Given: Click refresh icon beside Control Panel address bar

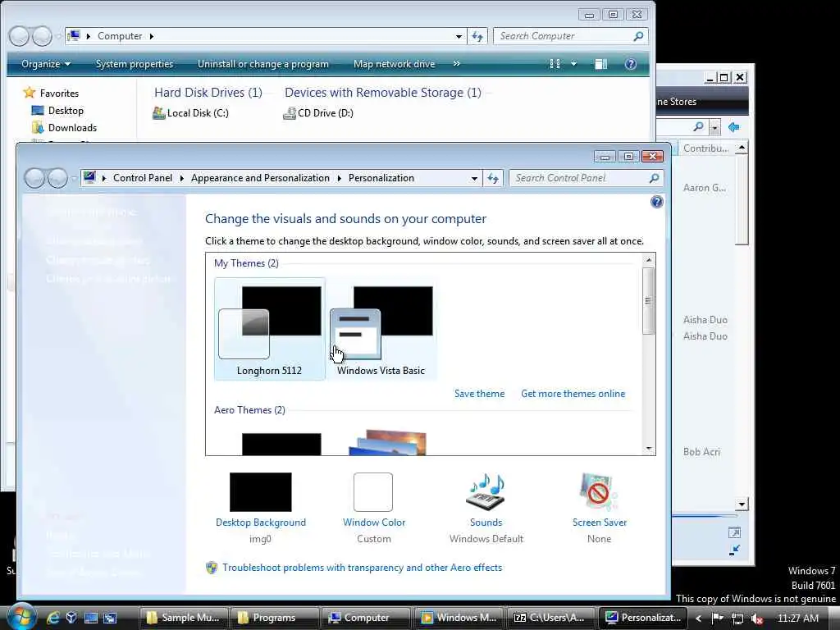Looking at the screenshot, I should click(493, 178).
